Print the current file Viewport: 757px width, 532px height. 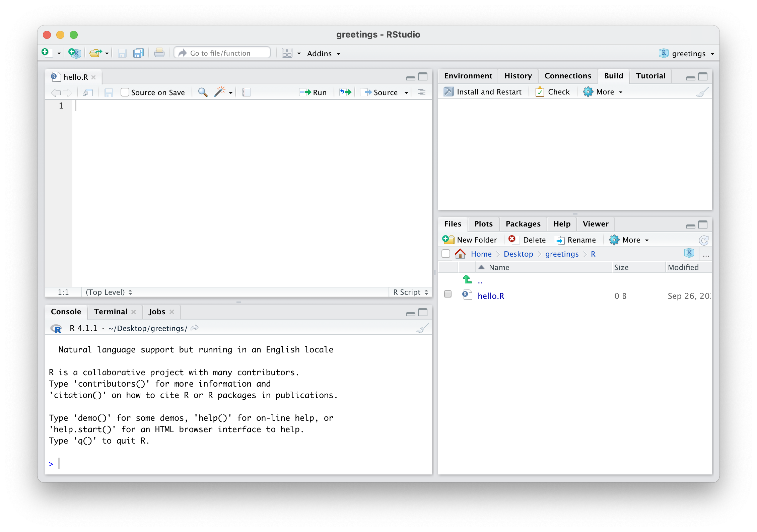pos(159,53)
